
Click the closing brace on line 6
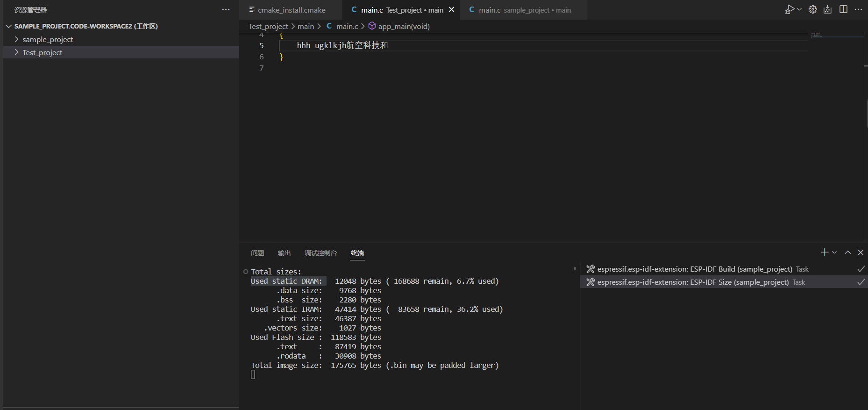(281, 57)
